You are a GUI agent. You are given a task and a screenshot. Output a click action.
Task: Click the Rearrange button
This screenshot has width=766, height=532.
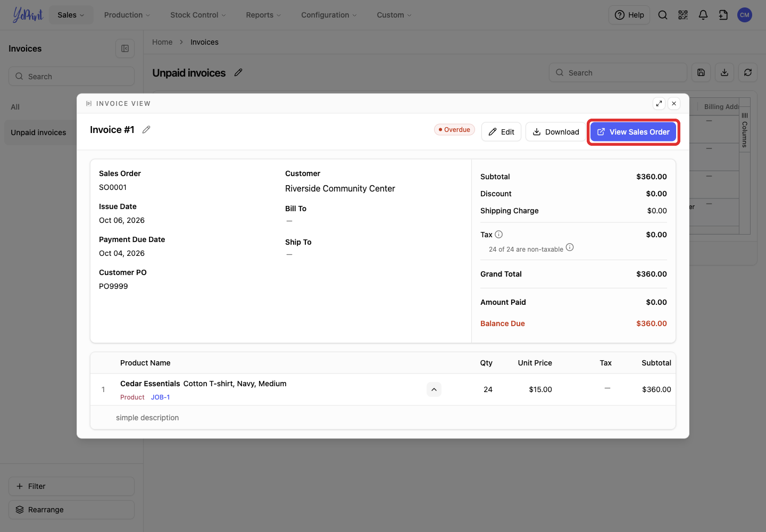(71, 510)
